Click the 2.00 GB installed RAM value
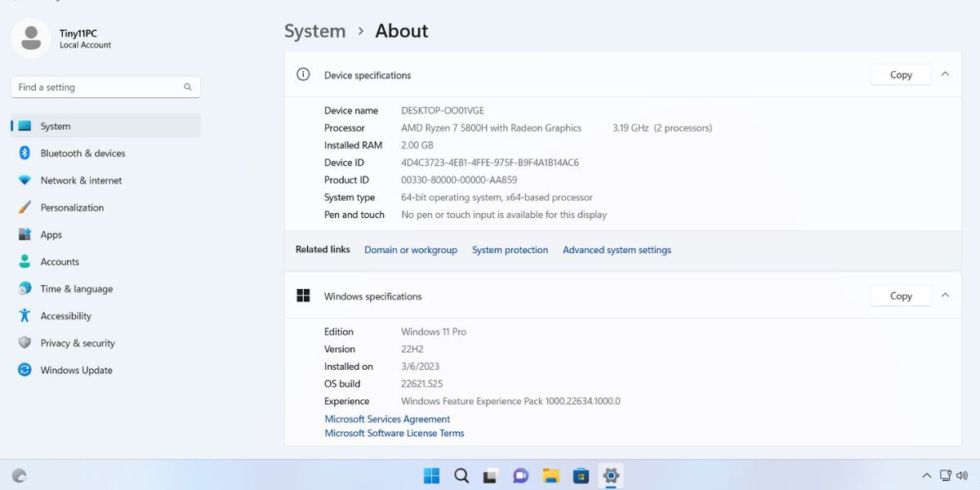Screen dimensions: 980x490 [x=417, y=145]
